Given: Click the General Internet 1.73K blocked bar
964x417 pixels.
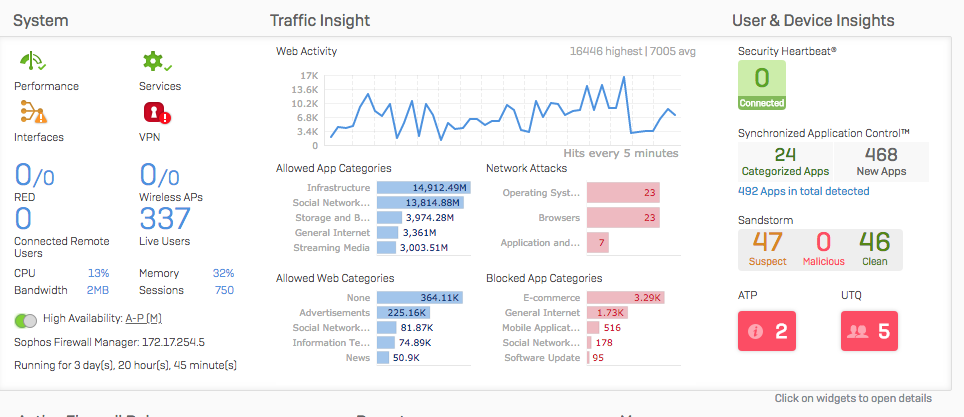Looking at the screenshot, I should click(x=607, y=312).
